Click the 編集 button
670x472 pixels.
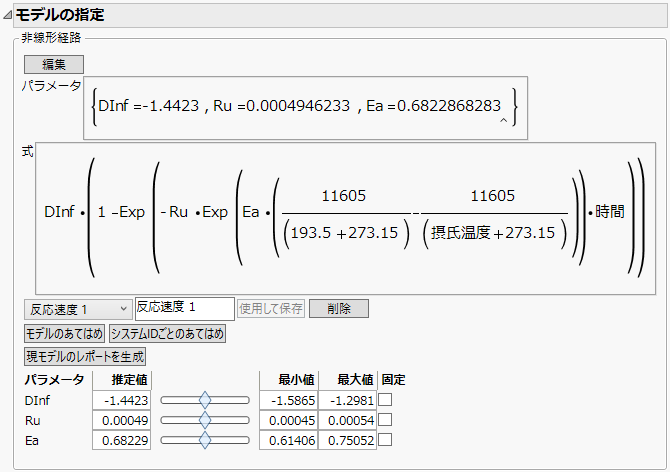pos(54,64)
